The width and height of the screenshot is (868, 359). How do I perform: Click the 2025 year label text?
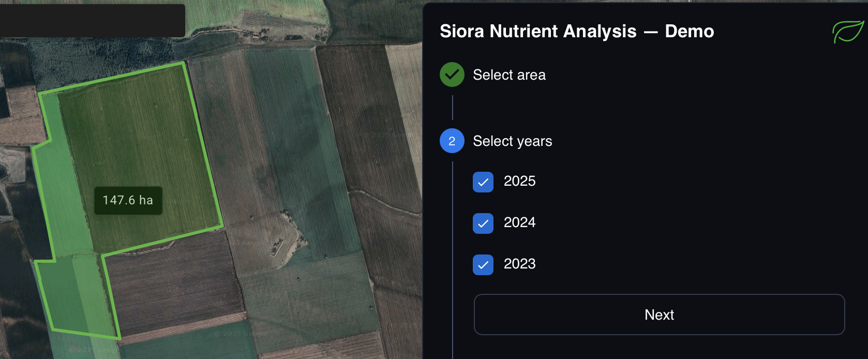(519, 181)
